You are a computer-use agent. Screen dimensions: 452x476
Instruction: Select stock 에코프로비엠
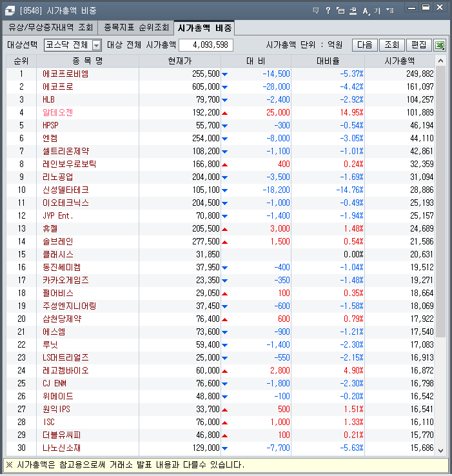pos(66,74)
